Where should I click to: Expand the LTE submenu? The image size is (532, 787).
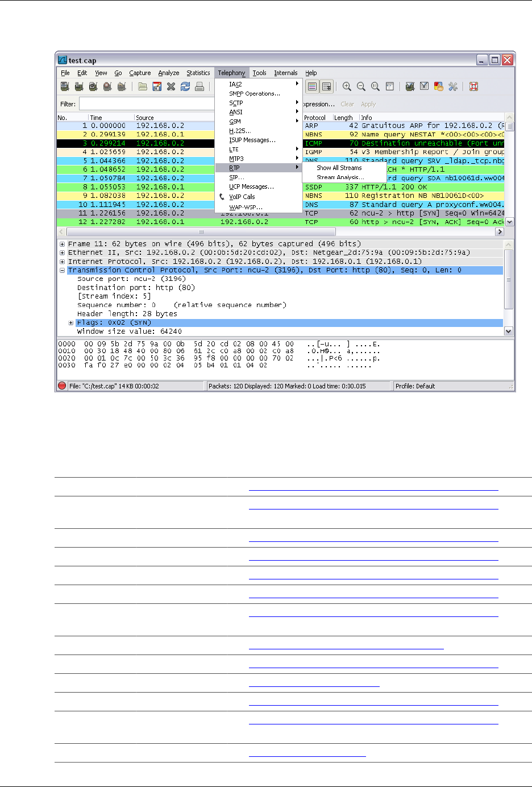pyautogui.click(x=259, y=150)
